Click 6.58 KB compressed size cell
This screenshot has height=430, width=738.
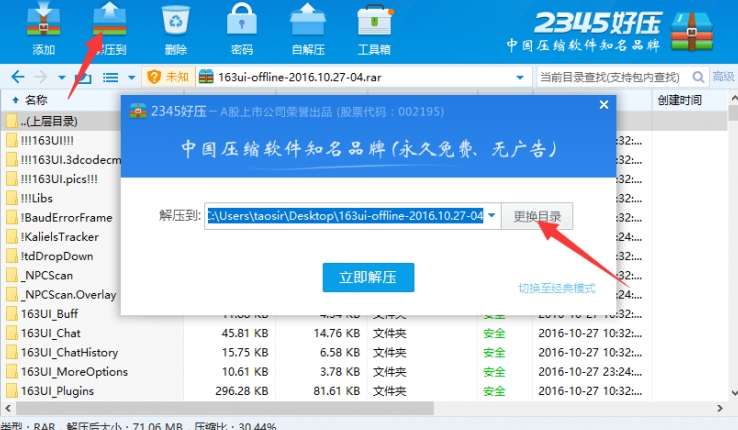339,352
